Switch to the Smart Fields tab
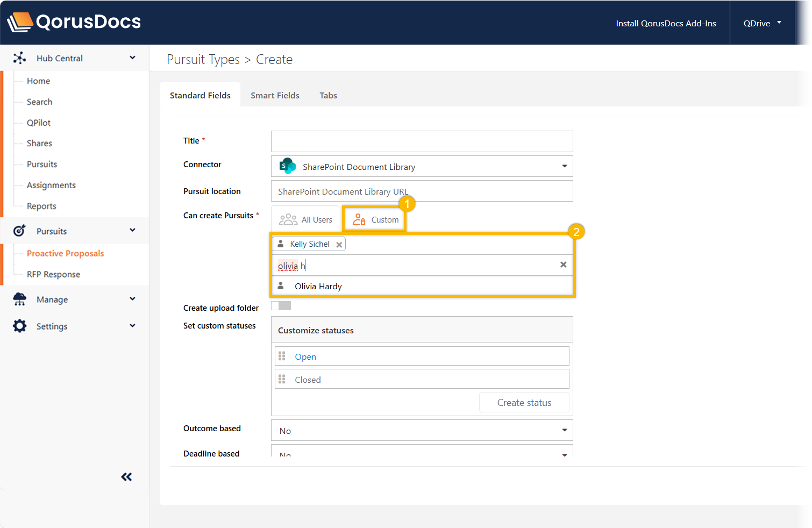812x528 pixels. tap(275, 95)
